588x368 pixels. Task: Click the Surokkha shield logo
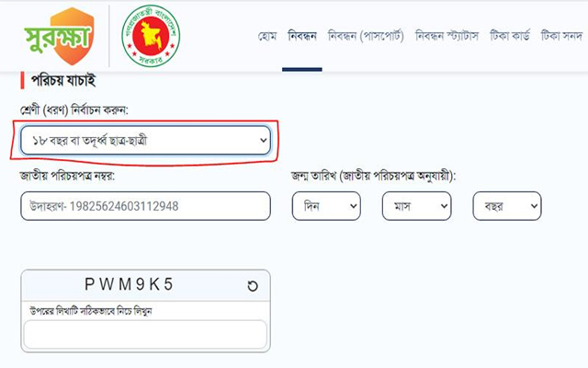(x=59, y=36)
